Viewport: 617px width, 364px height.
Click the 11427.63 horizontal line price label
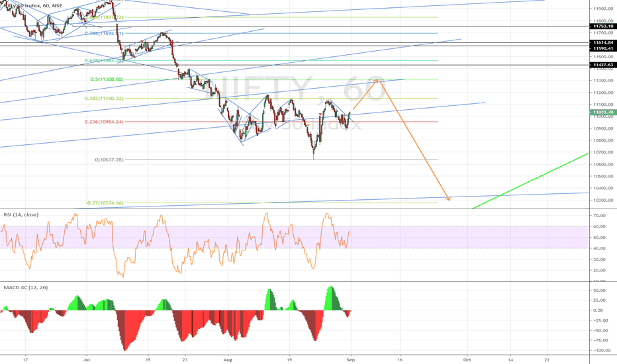click(603, 65)
